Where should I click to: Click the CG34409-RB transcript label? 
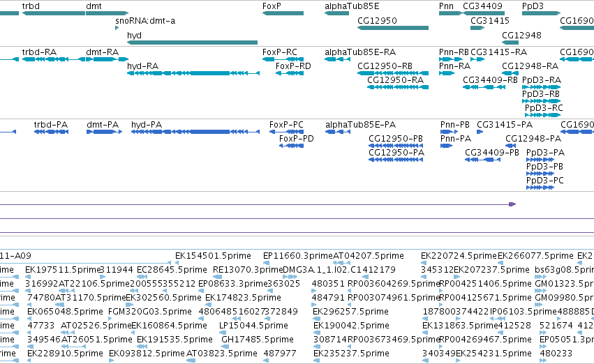tap(490, 79)
